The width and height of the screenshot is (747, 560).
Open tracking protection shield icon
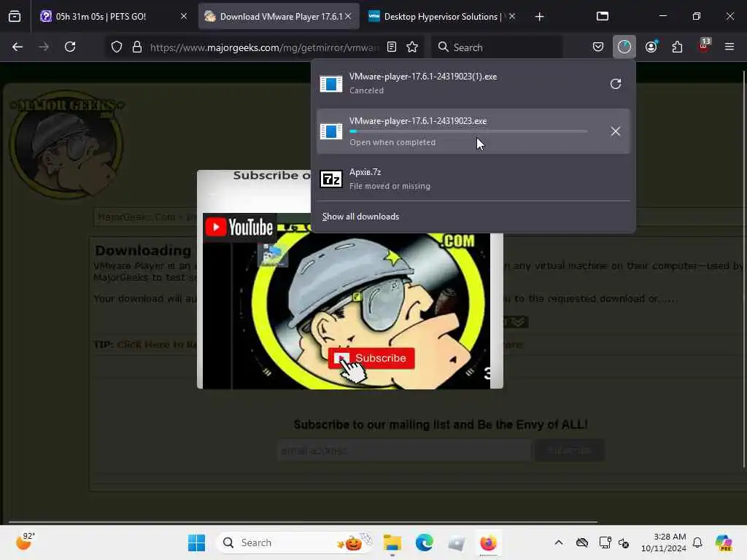pos(117,47)
